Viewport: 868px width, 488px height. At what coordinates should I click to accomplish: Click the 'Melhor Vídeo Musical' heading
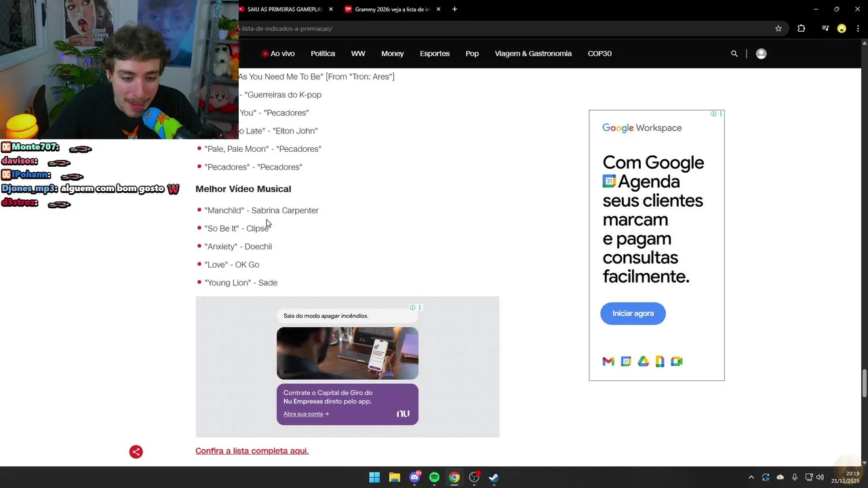pyautogui.click(x=243, y=188)
